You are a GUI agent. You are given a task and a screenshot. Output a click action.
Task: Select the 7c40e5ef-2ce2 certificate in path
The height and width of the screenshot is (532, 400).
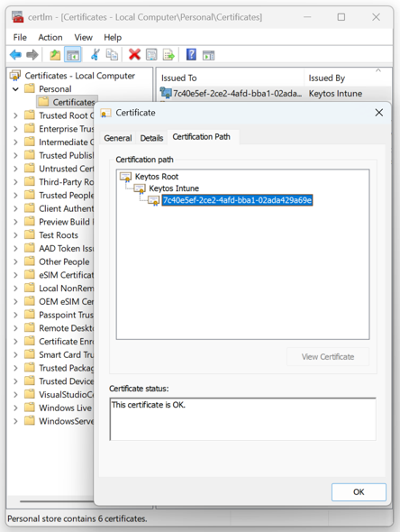coord(237,200)
